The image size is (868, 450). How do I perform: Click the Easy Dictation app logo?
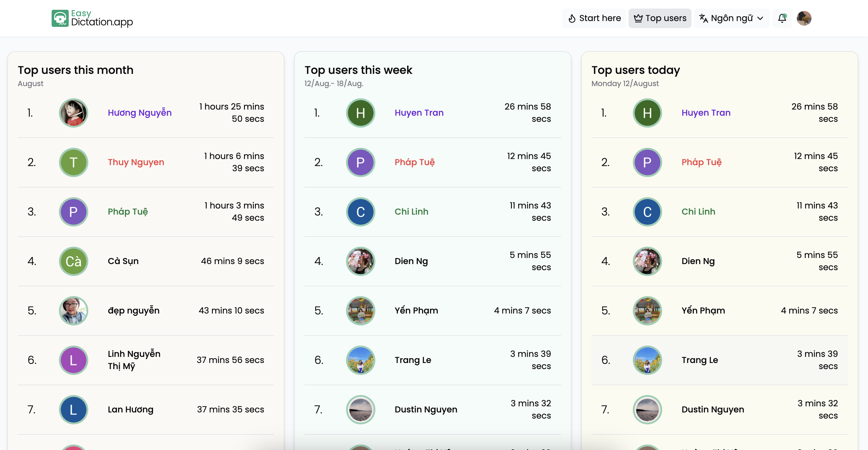coord(92,18)
